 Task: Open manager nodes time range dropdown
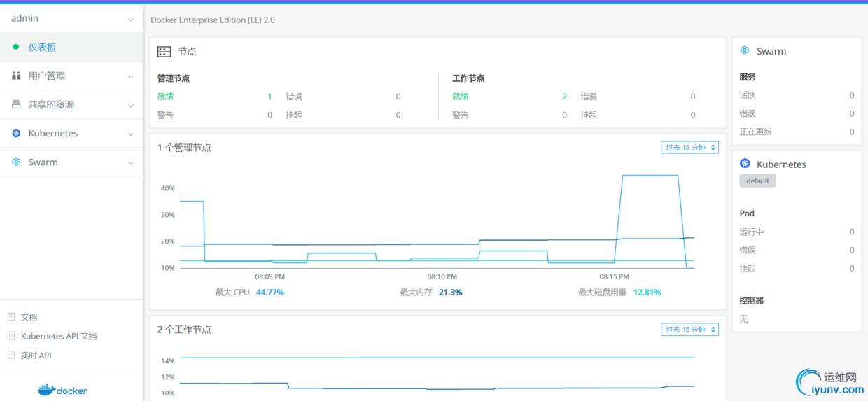pyautogui.click(x=689, y=147)
